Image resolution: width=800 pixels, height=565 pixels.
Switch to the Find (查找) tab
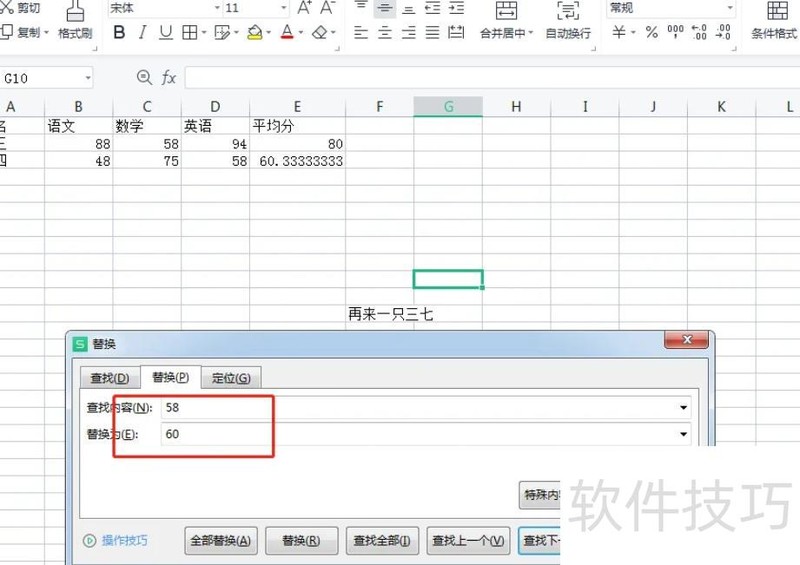coord(110,378)
